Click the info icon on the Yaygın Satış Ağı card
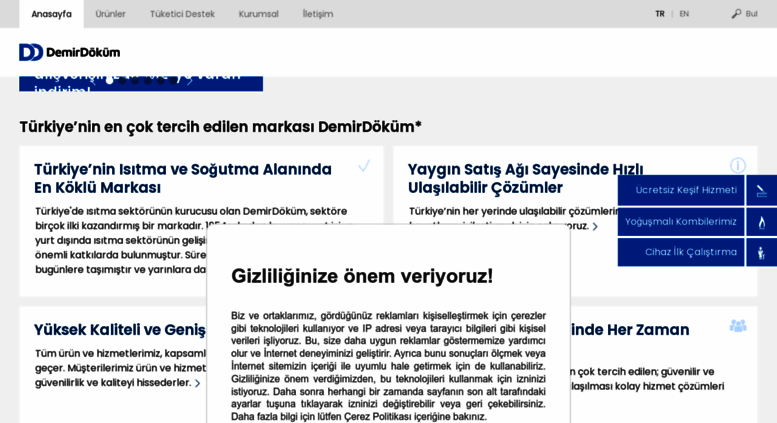Viewport: 777px width, 423px height. coord(737,165)
